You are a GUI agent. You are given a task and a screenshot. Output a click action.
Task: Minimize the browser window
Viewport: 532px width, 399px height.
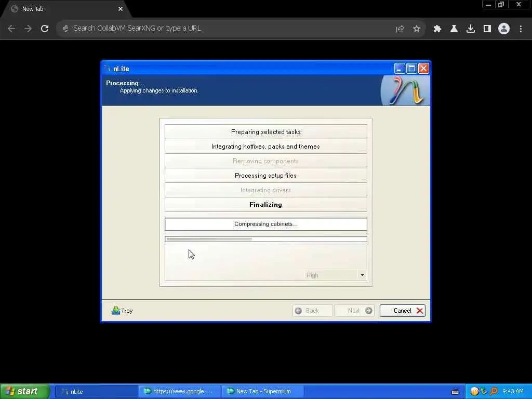pos(488,5)
